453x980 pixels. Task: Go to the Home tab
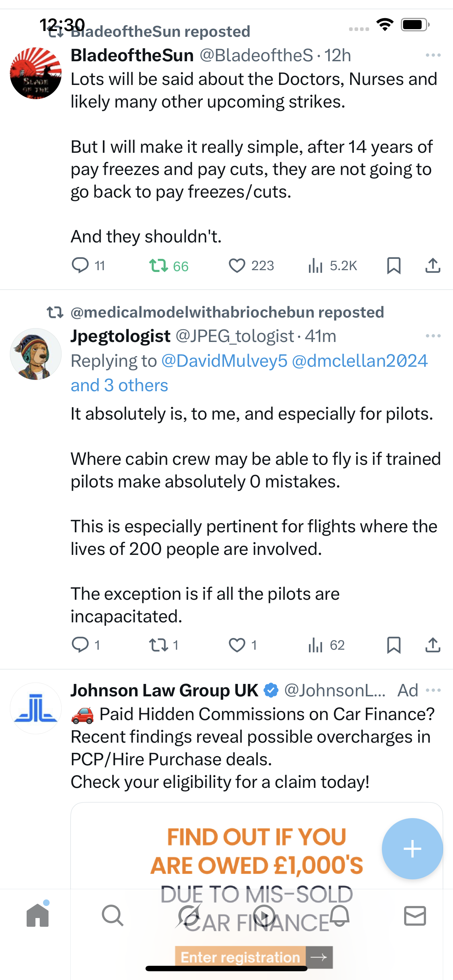click(38, 915)
